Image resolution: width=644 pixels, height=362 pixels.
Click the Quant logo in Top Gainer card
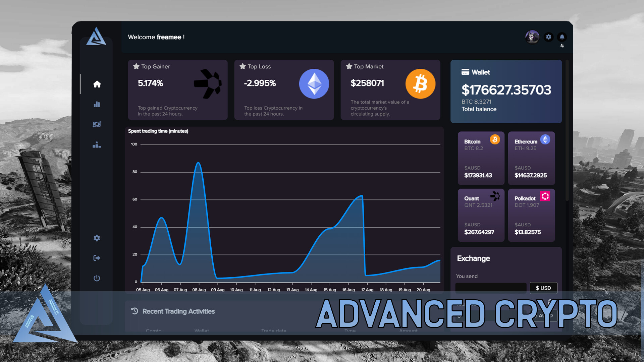[x=208, y=84]
